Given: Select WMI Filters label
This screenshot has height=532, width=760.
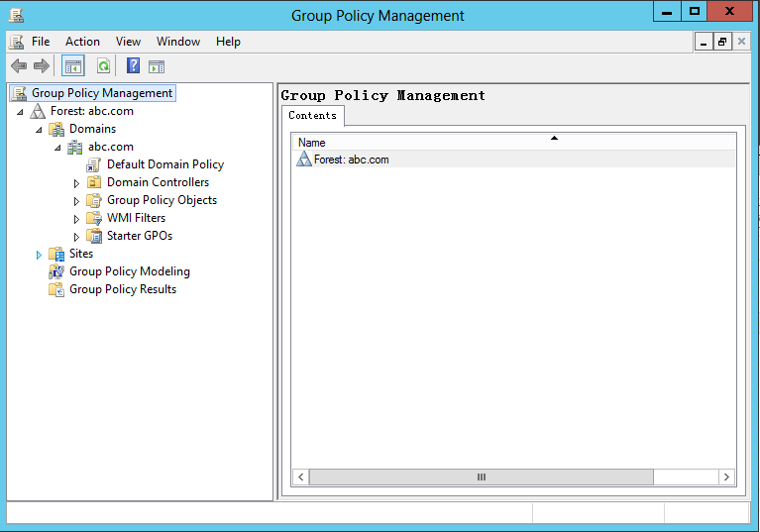Looking at the screenshot, I should click(136, 218).
